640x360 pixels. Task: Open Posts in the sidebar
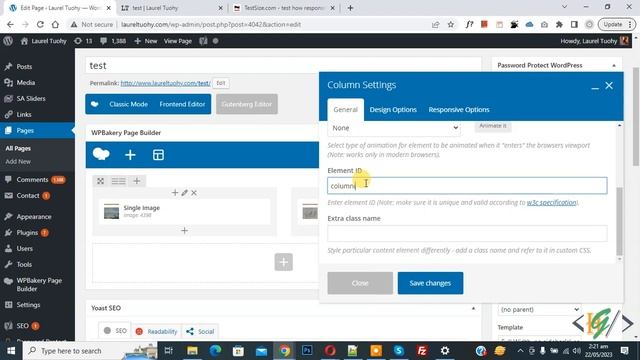(24, 67)
